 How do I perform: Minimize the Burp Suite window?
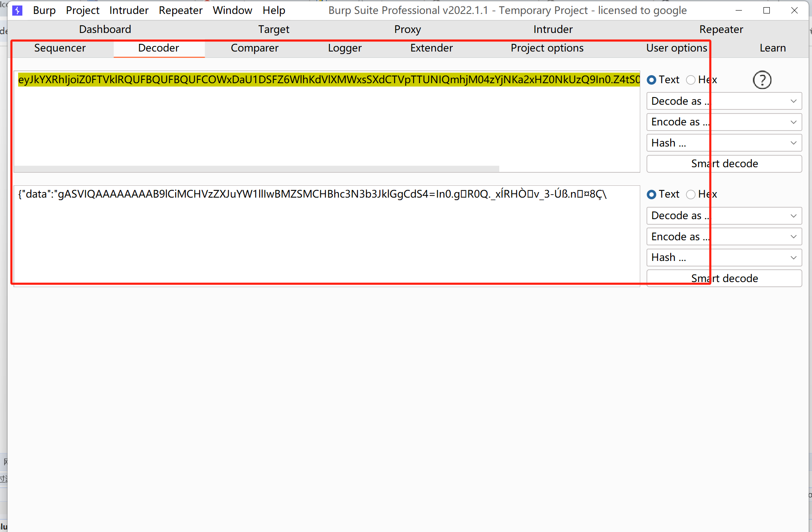pos(739,10)
